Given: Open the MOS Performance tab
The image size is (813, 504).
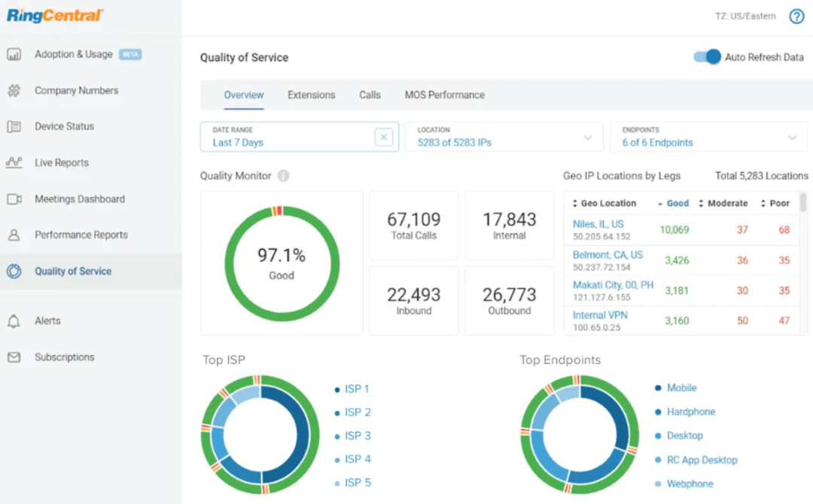Looking at the screenshot, I should pyautogui.click(x=444, y=95).
